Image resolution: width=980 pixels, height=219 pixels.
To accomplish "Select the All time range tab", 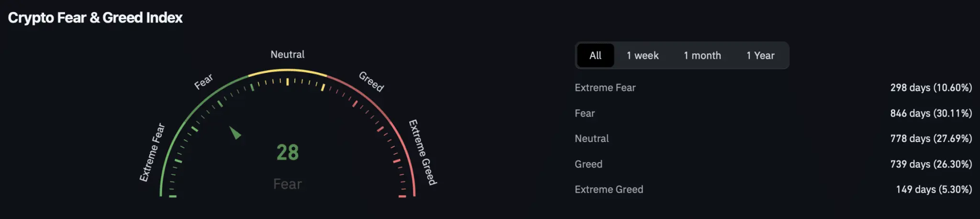I will pos(595,55).
